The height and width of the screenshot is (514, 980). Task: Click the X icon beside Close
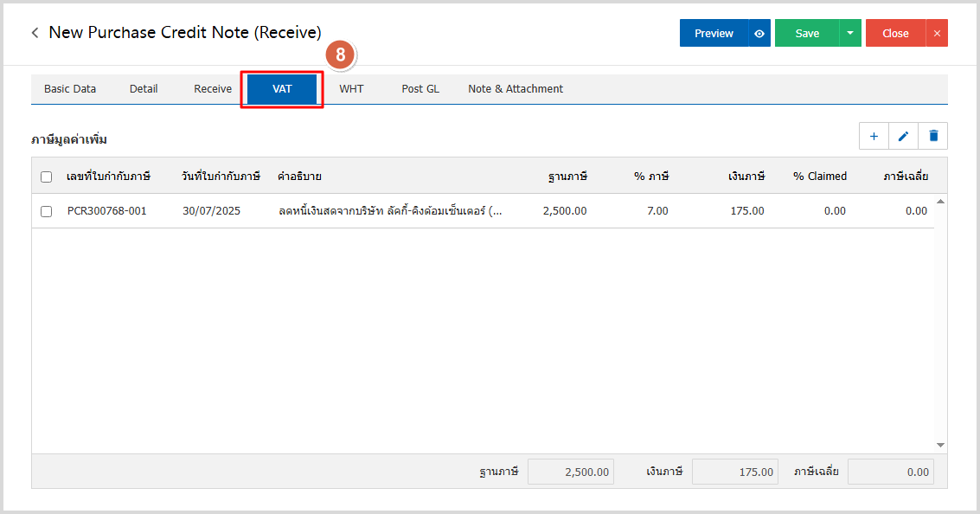tap(937, 33)
